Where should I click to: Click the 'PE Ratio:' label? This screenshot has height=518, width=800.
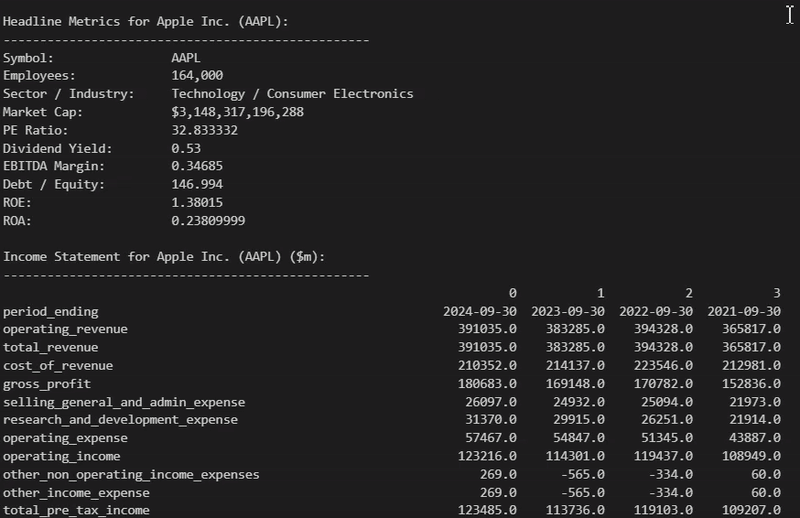click(35, 130)
